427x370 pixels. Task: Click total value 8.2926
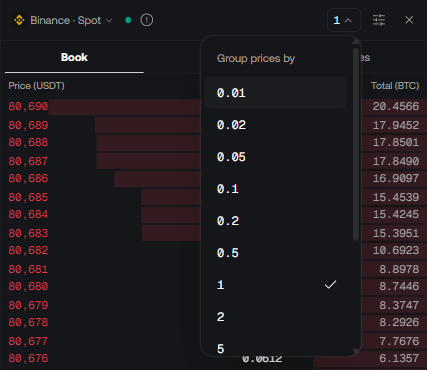pos(399,322)
